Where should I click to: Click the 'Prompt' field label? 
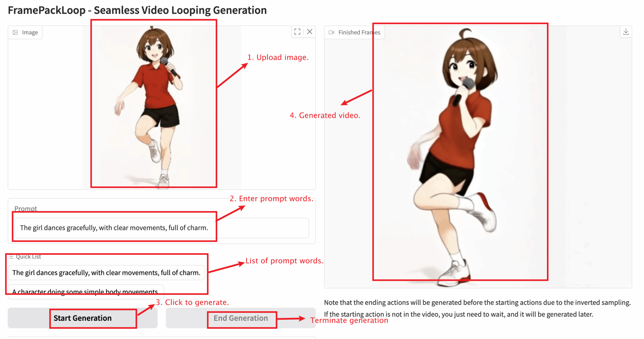click(25, 209)
